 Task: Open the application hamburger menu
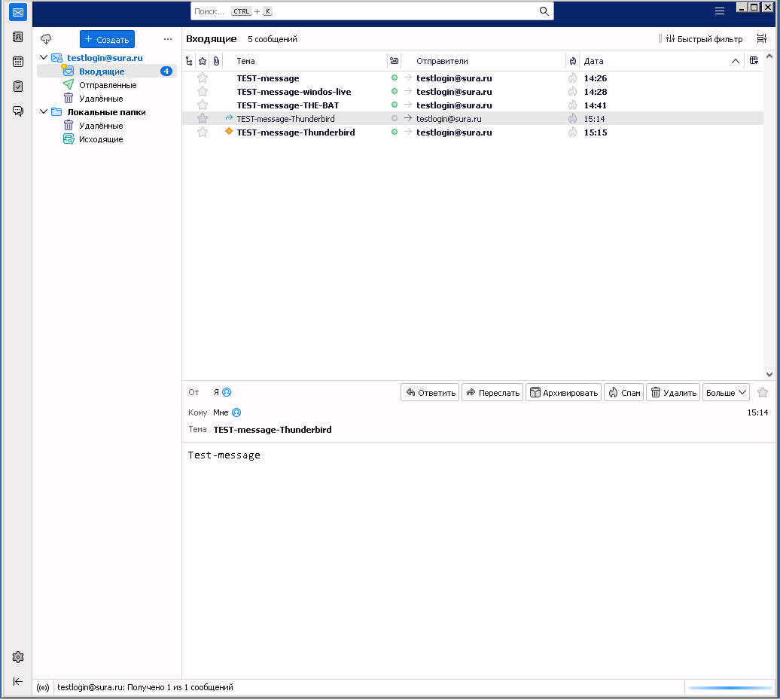(x=720, y=11)
